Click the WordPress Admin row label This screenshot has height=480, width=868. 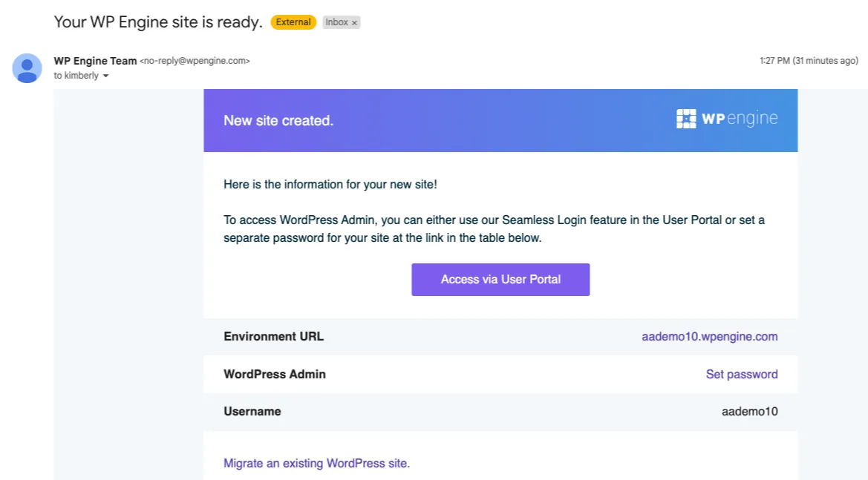274,374
